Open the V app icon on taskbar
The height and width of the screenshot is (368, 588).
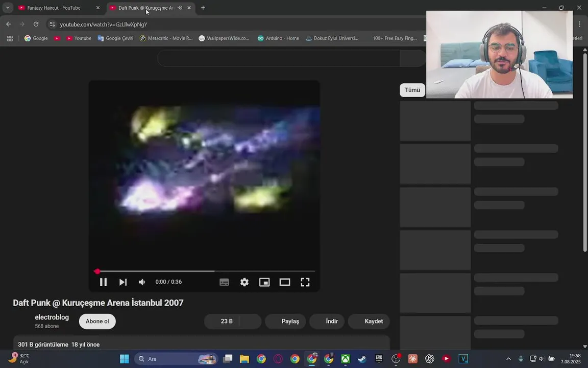pos(463,359)
